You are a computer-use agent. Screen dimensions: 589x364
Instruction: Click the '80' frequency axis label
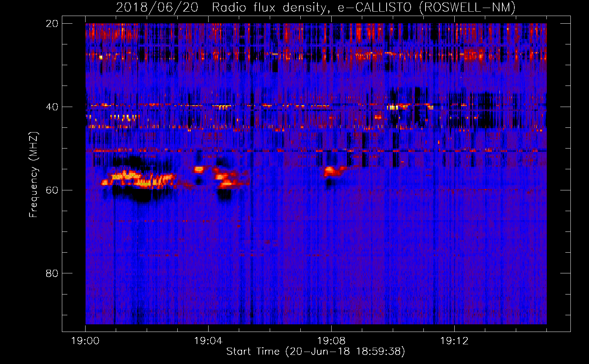click(x=52, y=273)
